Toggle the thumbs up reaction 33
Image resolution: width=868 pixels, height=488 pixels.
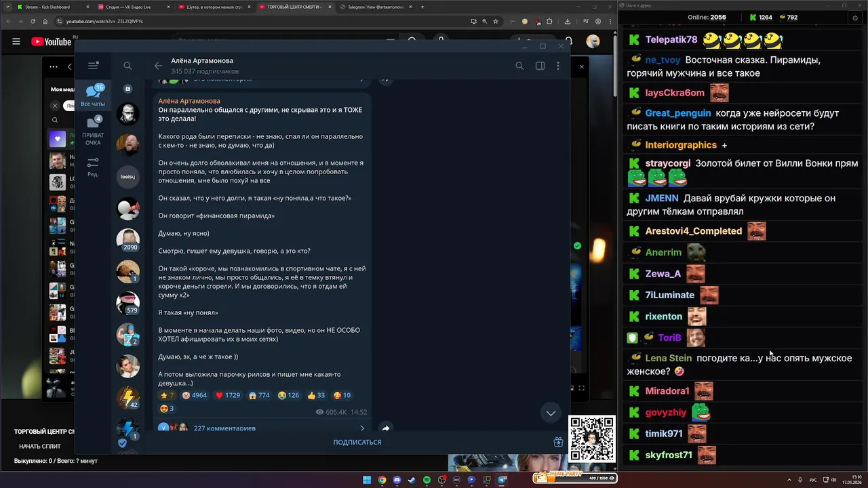pyautogui.click(x=316, y=395)
